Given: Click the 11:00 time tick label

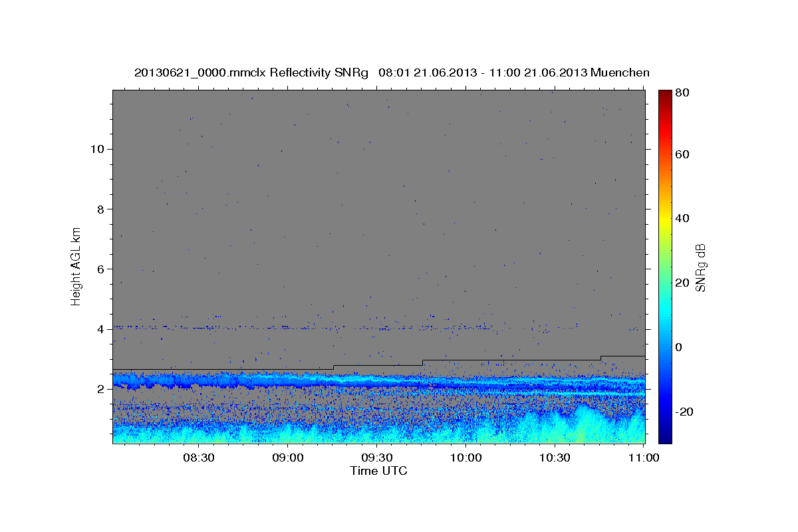Looking at the screenshot, I should pyautogui.click(x=643, y=458).
